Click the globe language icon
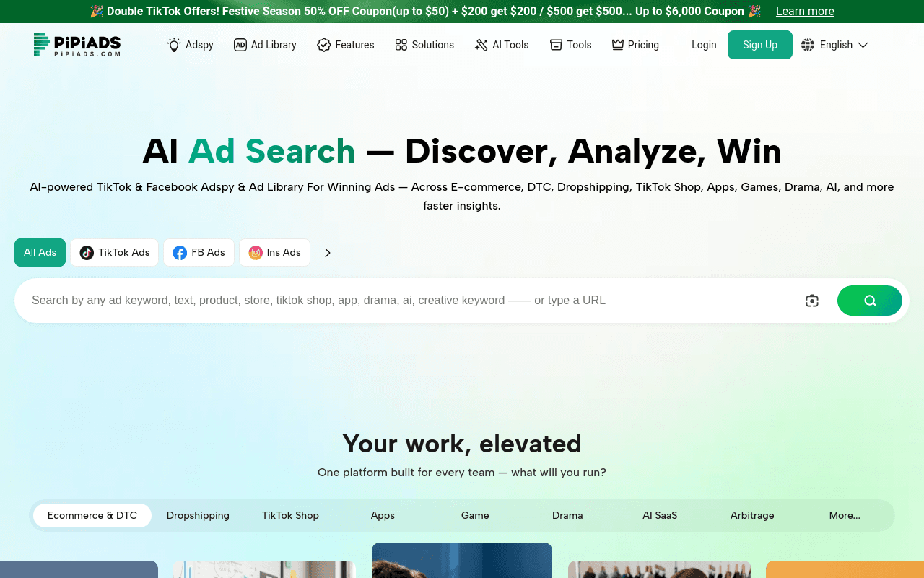The height and width of the screenshot is (578, 924). (x=808, y=45)
